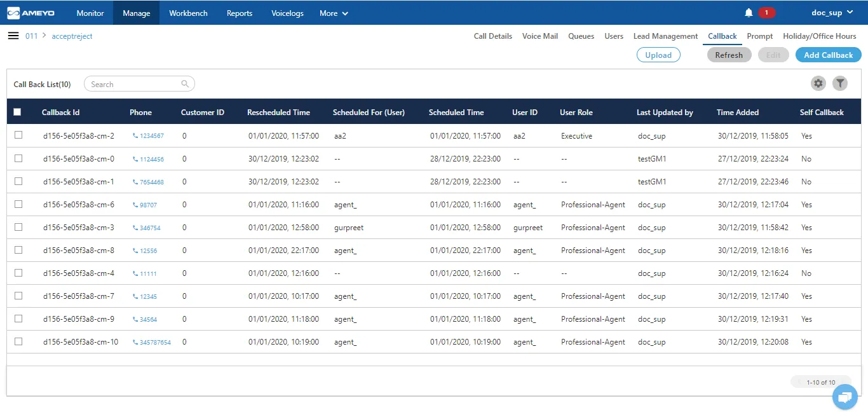Image resolution: width=868 pixels, height=412 pixels.
Task: Open the hamburger navigation menu
Action: click(13, 36)
